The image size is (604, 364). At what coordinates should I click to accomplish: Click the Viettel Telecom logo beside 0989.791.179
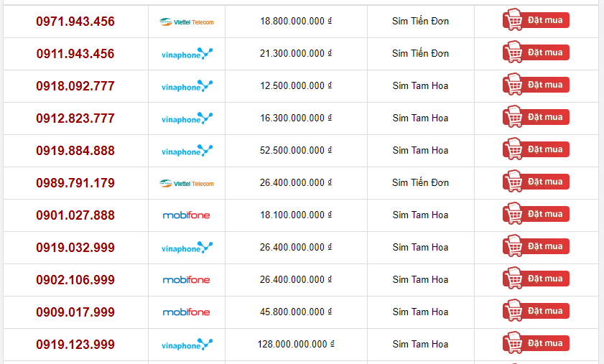pos(187,184)
